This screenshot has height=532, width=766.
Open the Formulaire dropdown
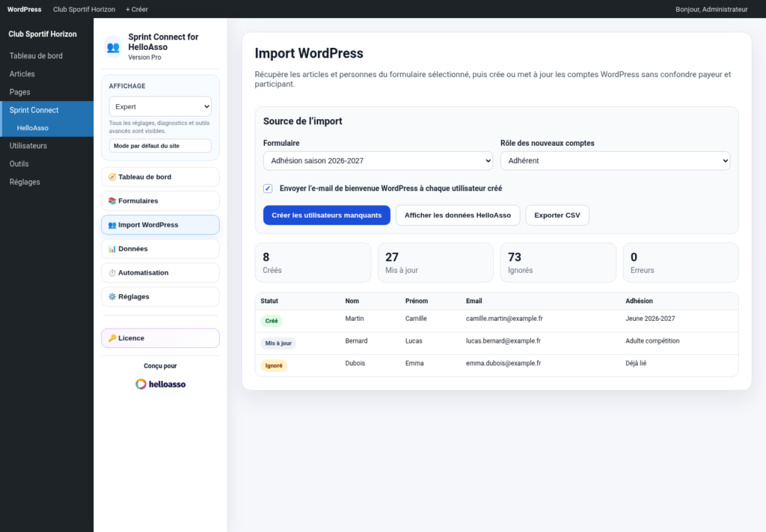(378, 161)
